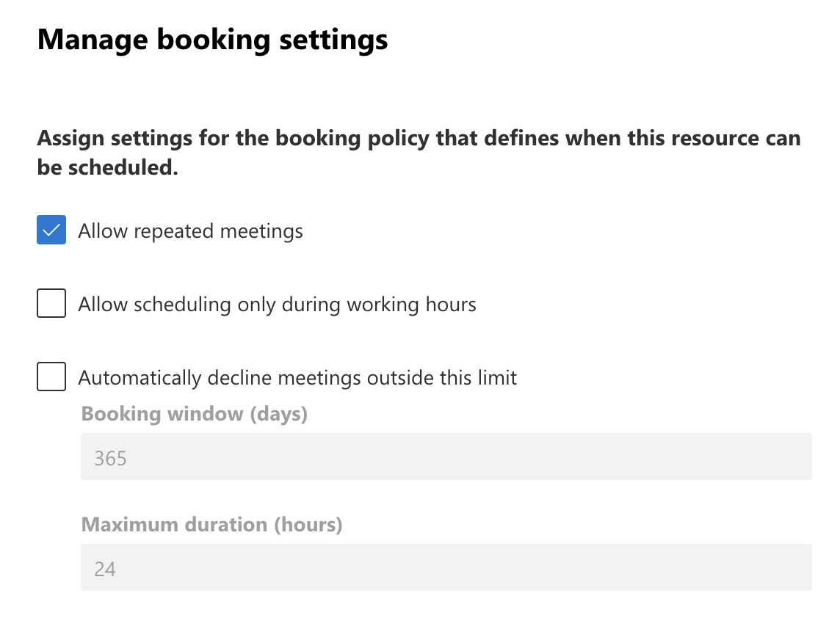The width and height of the screenshot is (840, 618).
Task: Click the word 'hours' in scheduling option
Action: coord(451,304)
